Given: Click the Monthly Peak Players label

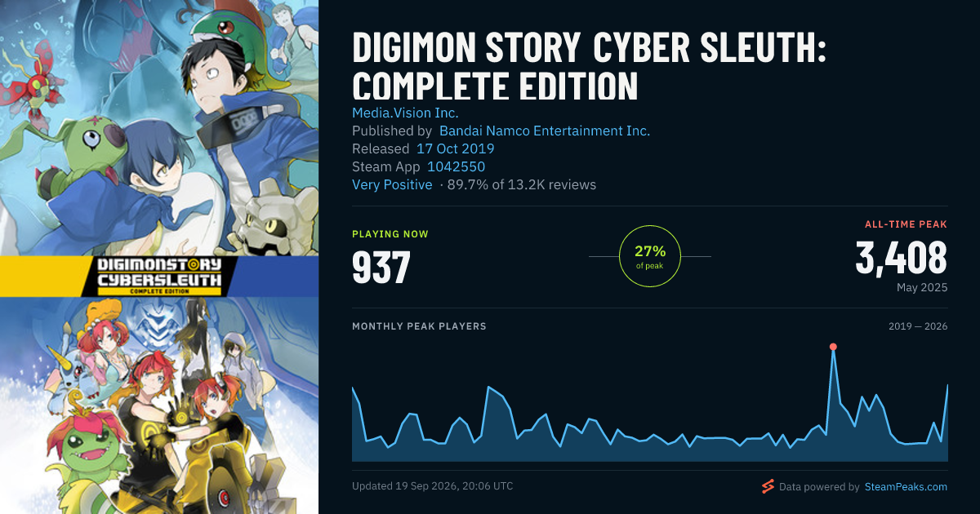Looking at the screenshot, I should [419, 326].
